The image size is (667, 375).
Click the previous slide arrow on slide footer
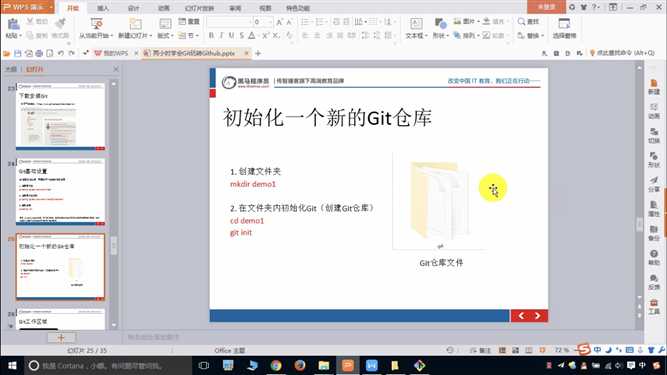pos(521,315)
